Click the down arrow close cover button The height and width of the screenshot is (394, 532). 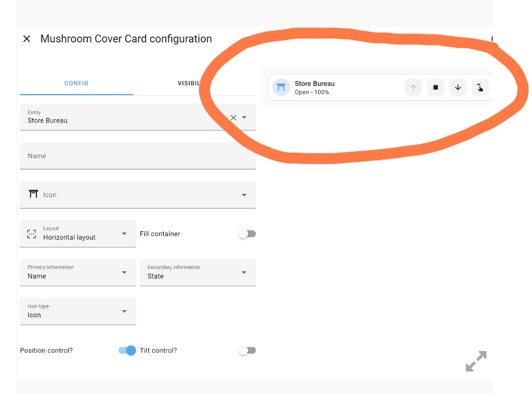(x=458, y=88)
